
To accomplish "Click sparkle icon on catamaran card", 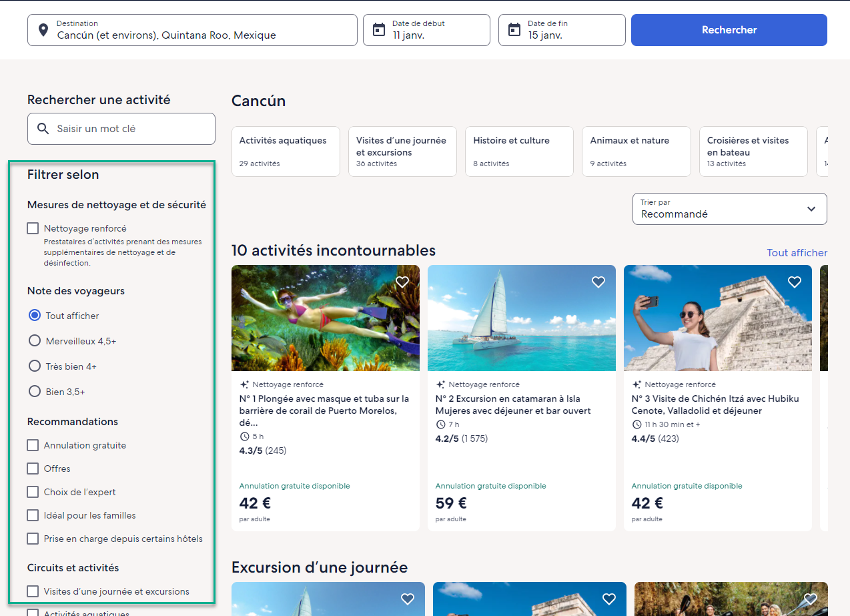I will click(440, 384).
